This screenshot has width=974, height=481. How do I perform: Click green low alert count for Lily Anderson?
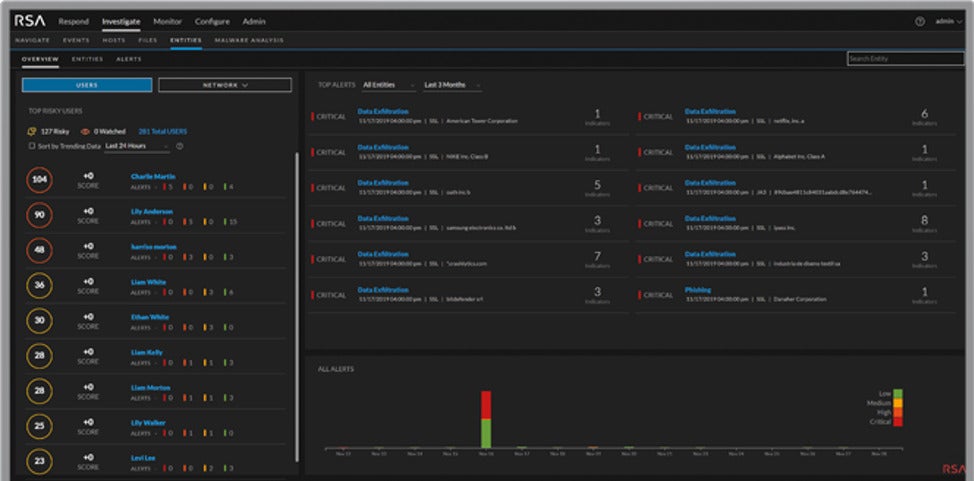tap(230, 222)
